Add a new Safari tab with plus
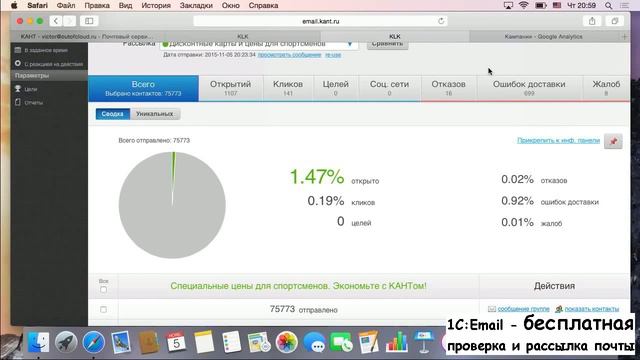The image size is (640, 360). point(624,36)
